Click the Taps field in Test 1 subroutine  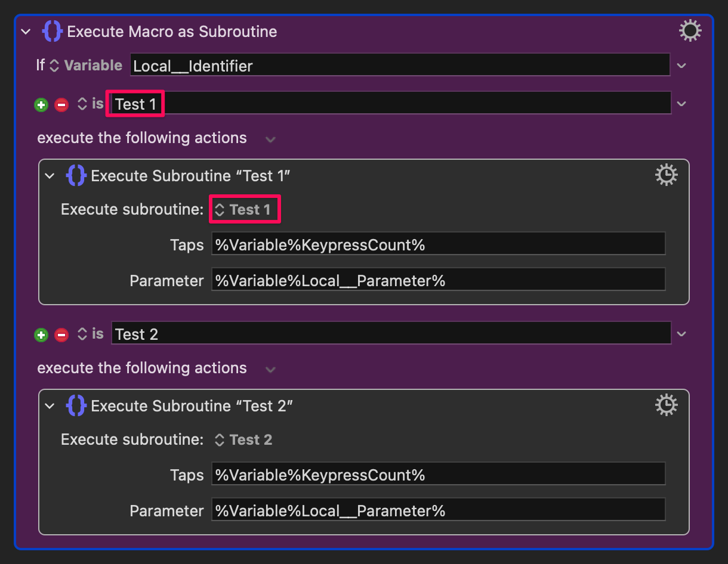tap(439, 244)
